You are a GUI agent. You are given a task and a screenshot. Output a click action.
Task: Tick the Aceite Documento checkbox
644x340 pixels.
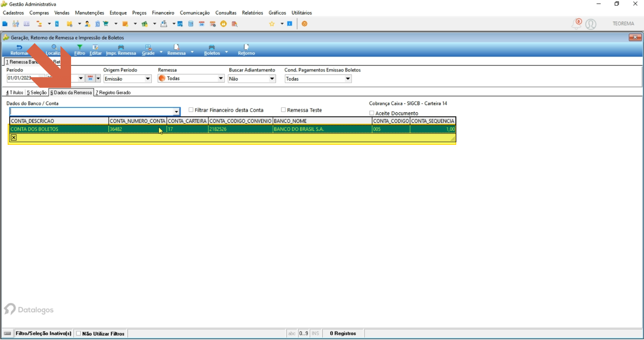click(x=372, y=113)
